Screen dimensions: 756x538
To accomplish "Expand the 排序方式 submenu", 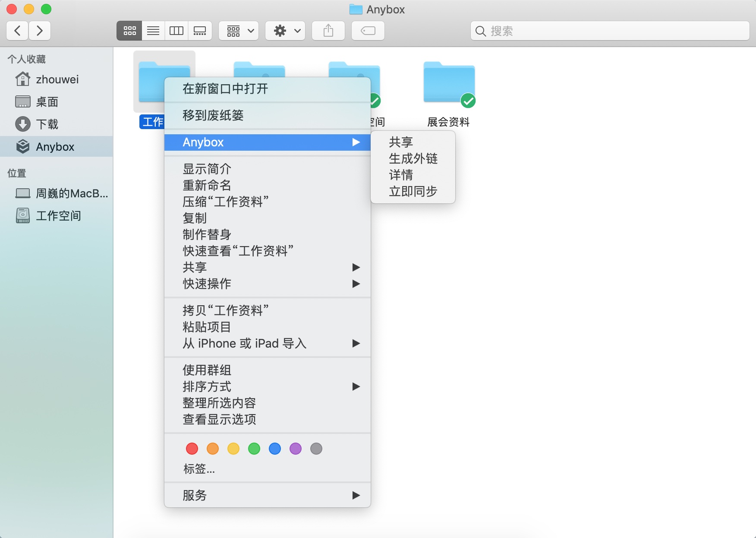I will (268, 386).
